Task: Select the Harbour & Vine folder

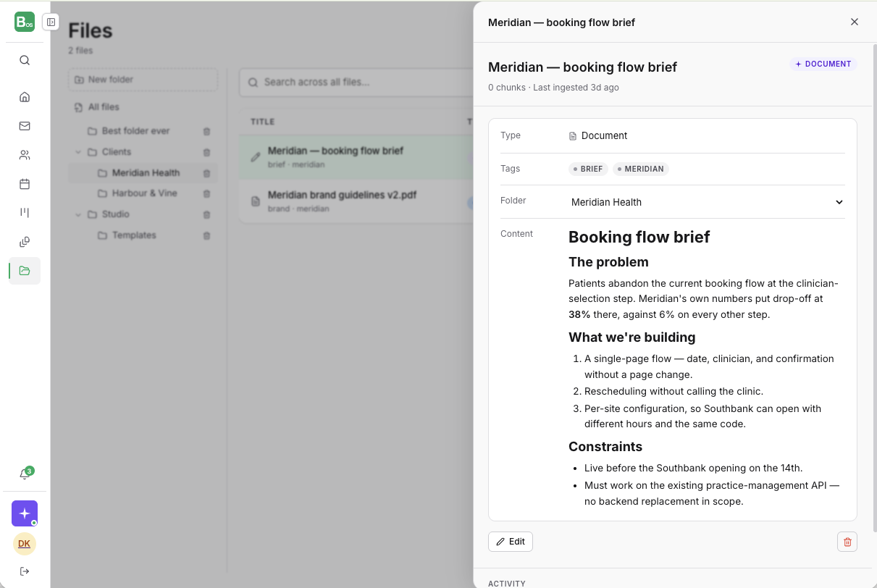Action: [144, 193]
